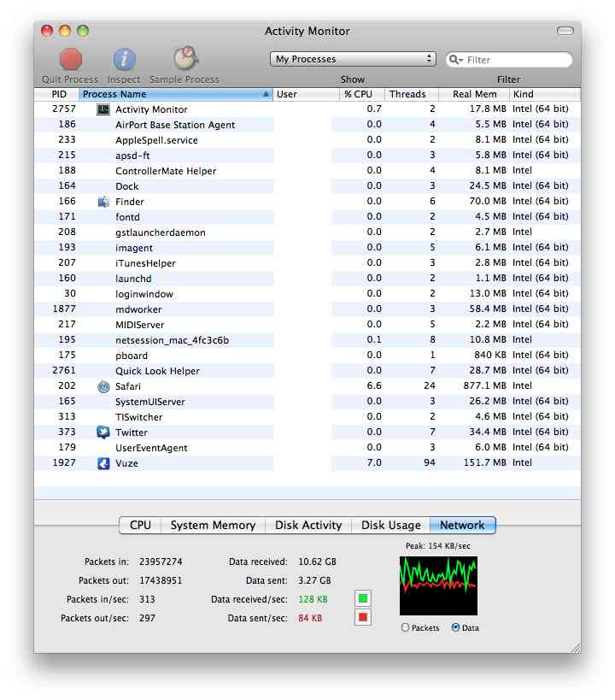Select the loginwindow process row
Image resolution: width=615 pixels, height=700 pixels.
307,294
